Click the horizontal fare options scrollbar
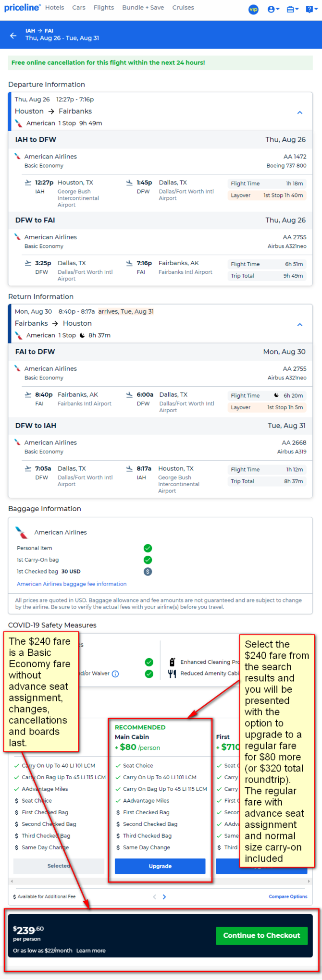This screenshot has height=980, width=322. click(161, 881)
